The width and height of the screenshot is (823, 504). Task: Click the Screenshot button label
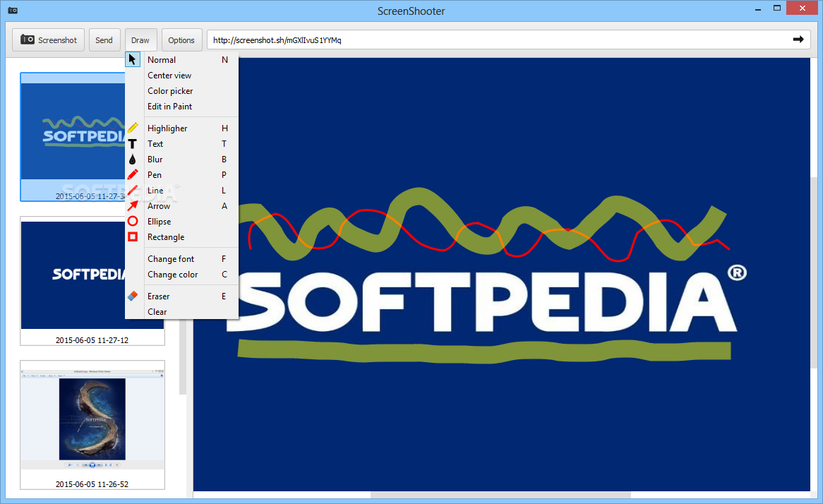pyautogui.click(x=57, y=40)
